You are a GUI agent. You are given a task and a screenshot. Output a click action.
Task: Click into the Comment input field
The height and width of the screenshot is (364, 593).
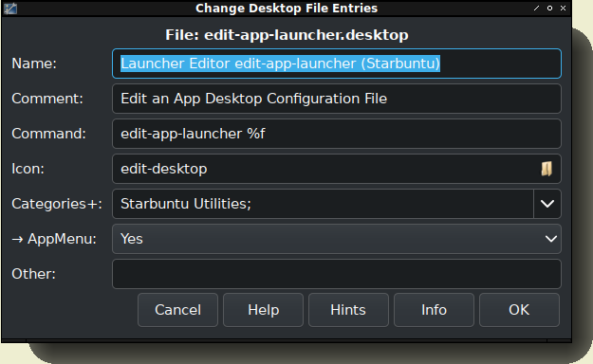[x=337, y=99]
